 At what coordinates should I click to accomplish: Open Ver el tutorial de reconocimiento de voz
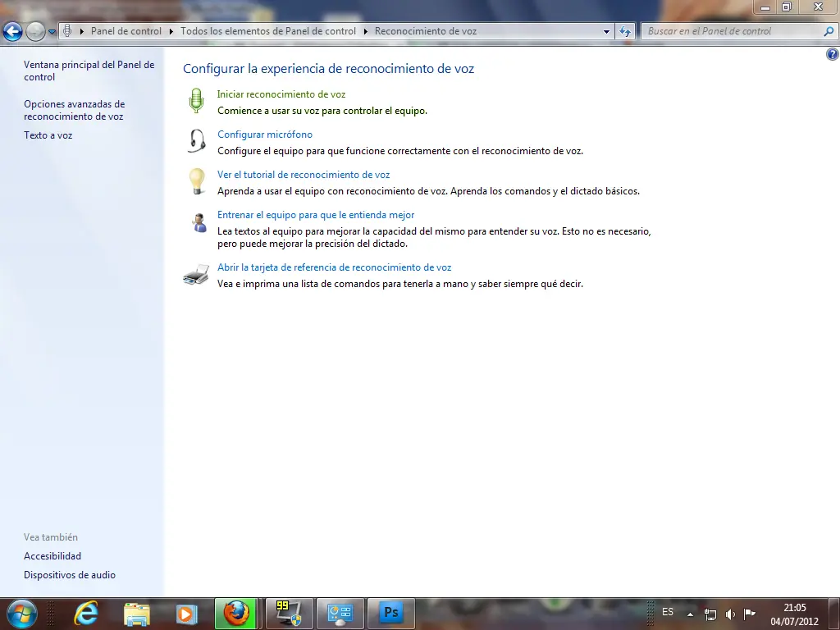click(304, 175)
